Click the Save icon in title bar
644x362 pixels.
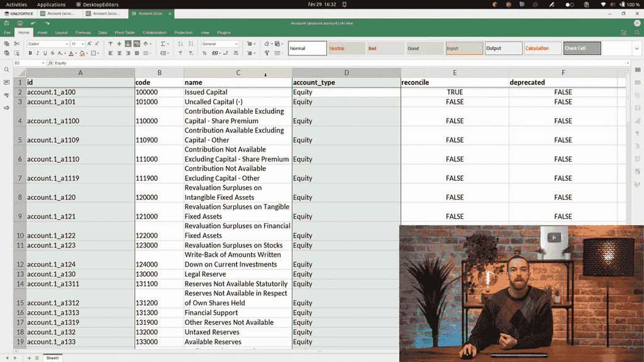point(7,23)
